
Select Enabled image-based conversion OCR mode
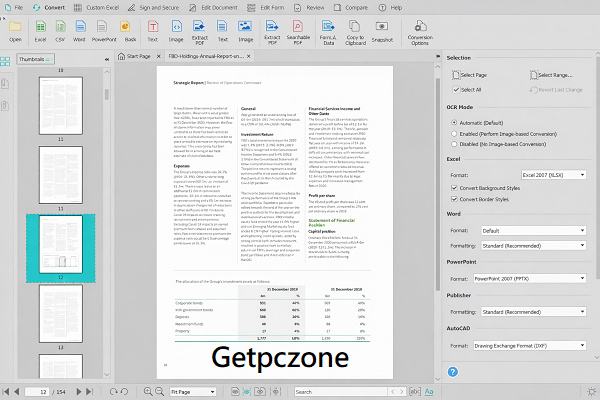pos(454,134)
